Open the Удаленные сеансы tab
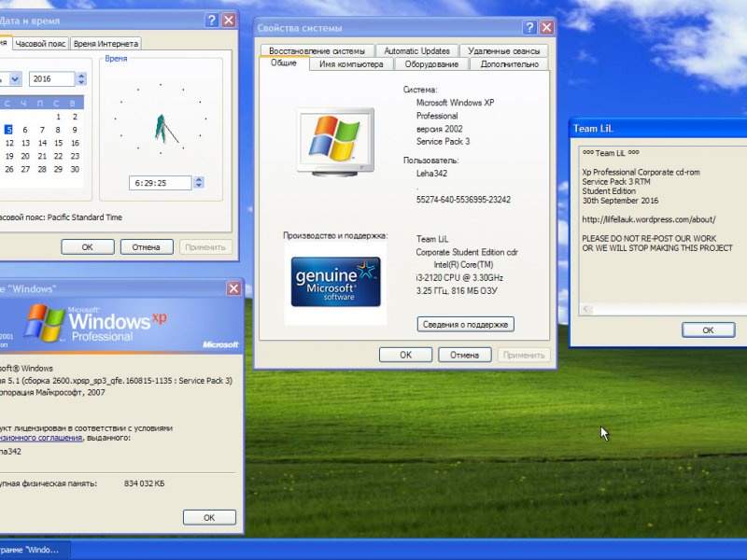 click(x=503, y=50)
